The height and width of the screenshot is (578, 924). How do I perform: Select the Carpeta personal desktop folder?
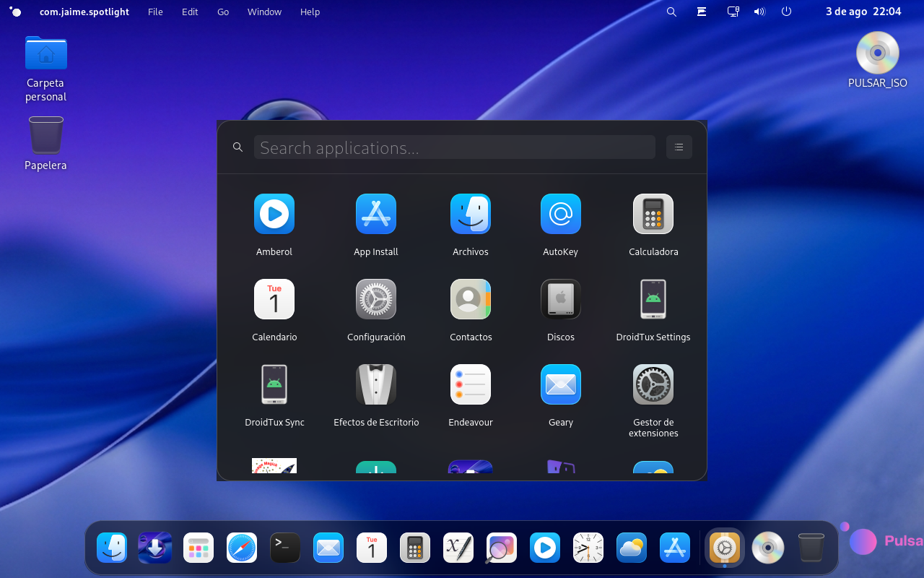(x=46, y=69)
